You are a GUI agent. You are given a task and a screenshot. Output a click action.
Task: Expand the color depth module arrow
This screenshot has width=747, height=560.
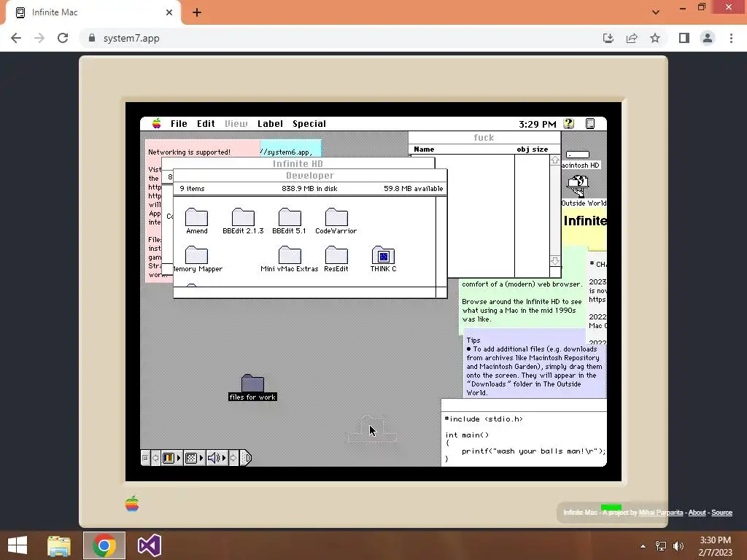point(179,458)
